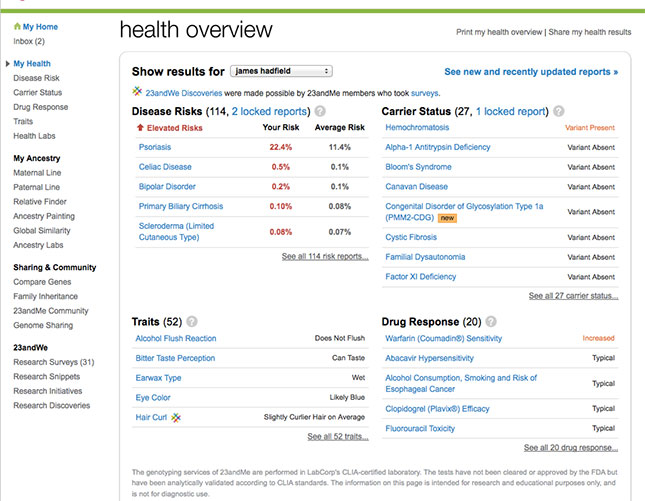Screen dimensions: 645x501
Task: Open Ancestry Labs sidebar item
Action: [x=38, y=245]
